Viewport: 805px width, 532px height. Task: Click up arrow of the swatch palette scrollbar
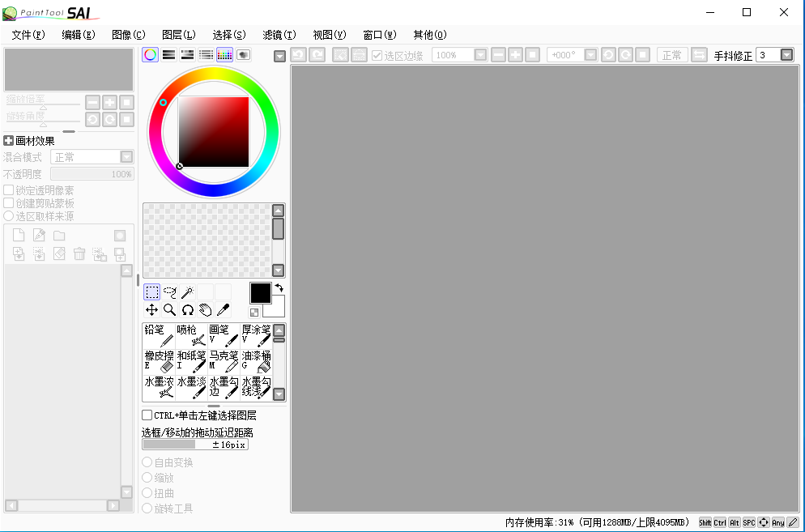tap(278, 210)
